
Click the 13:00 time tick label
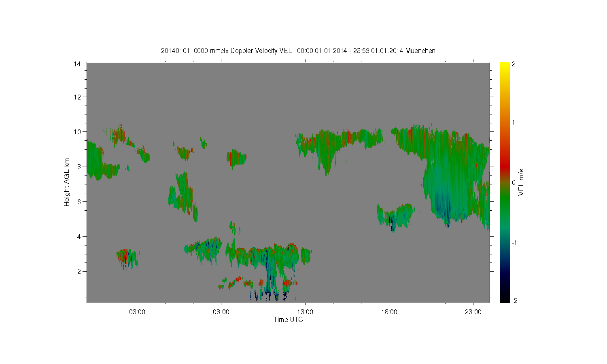(x=305, y=312)
